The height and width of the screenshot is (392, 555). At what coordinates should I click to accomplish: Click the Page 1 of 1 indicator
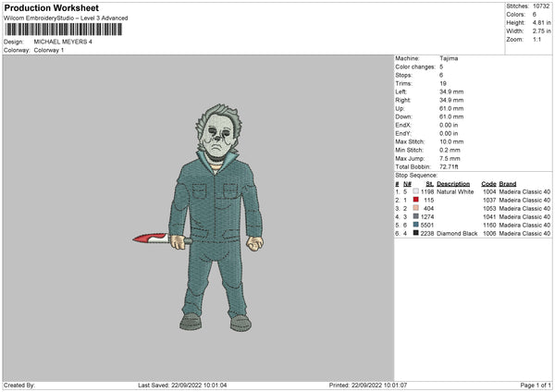click(536, 385)
